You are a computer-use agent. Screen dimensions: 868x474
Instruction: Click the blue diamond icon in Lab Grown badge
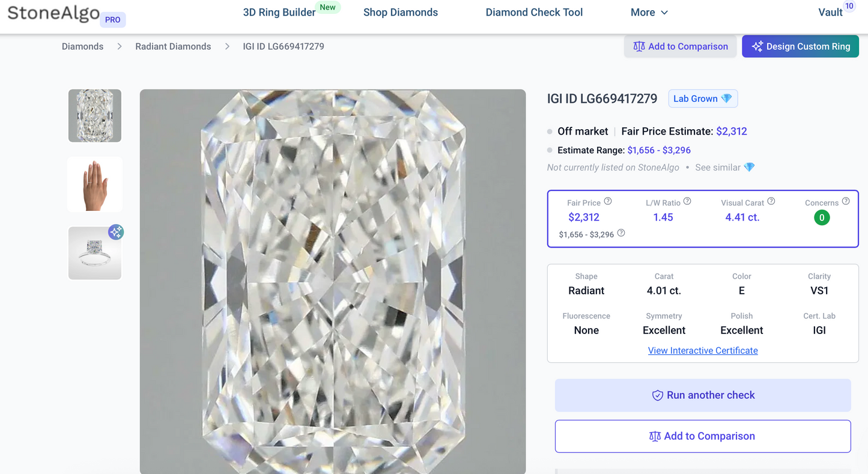point(725,99)
